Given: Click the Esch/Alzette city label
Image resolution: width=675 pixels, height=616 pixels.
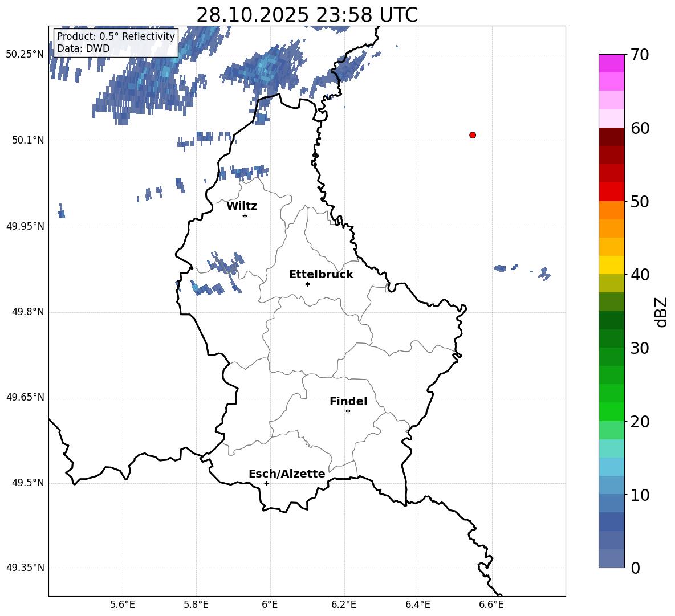Looking at the screenshot, I should click(x=287, y=474).
